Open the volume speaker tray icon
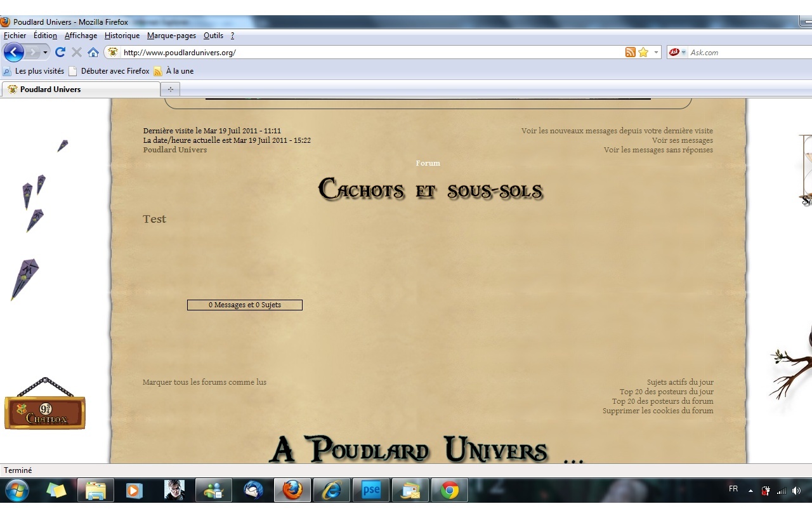The height and width of the screenshot is (525, 812). 797,490
